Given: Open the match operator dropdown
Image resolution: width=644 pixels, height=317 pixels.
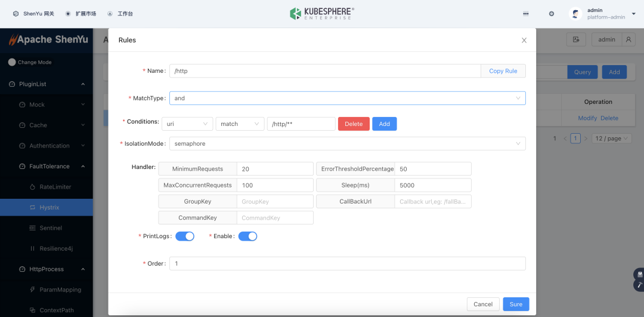Looking at the screenshot, I should click(x=240, y=124).
